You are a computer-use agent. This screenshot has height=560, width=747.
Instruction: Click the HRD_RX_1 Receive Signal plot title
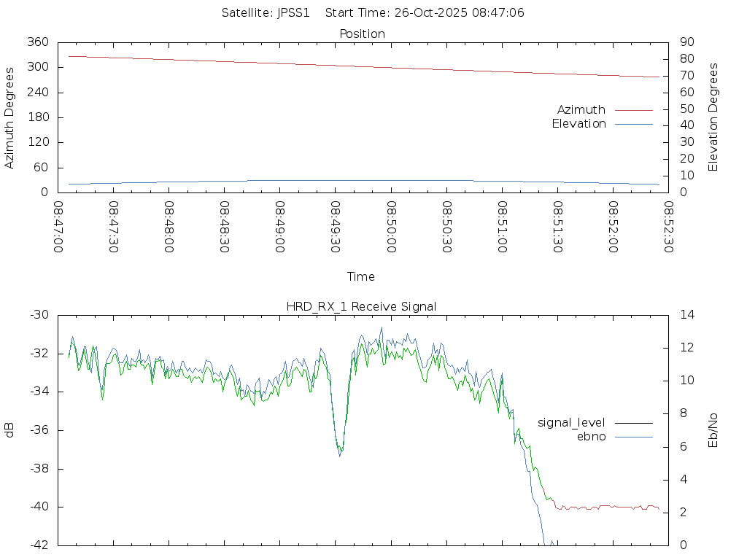362,306
